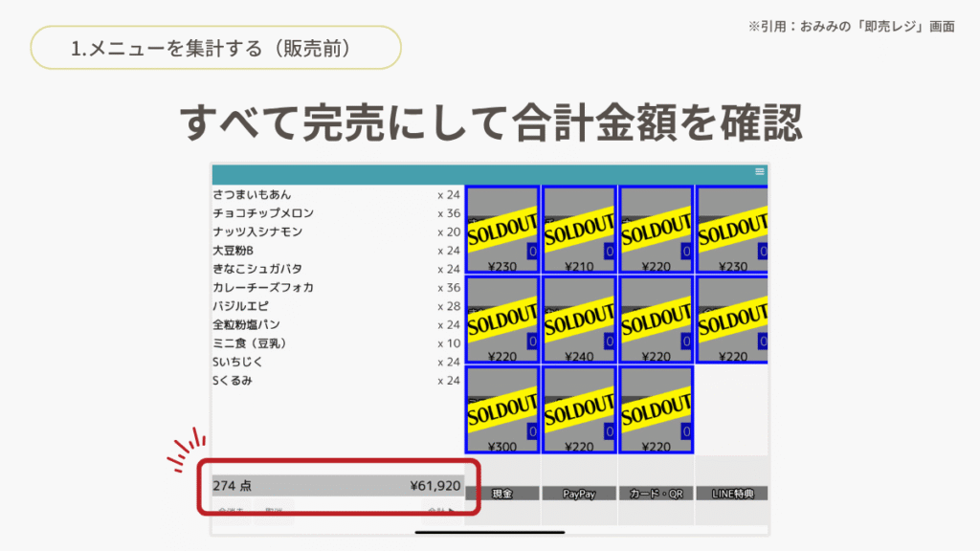Select the last ¥230 tile in top row
Screen dimensions: 980x551
pos(732,230)
